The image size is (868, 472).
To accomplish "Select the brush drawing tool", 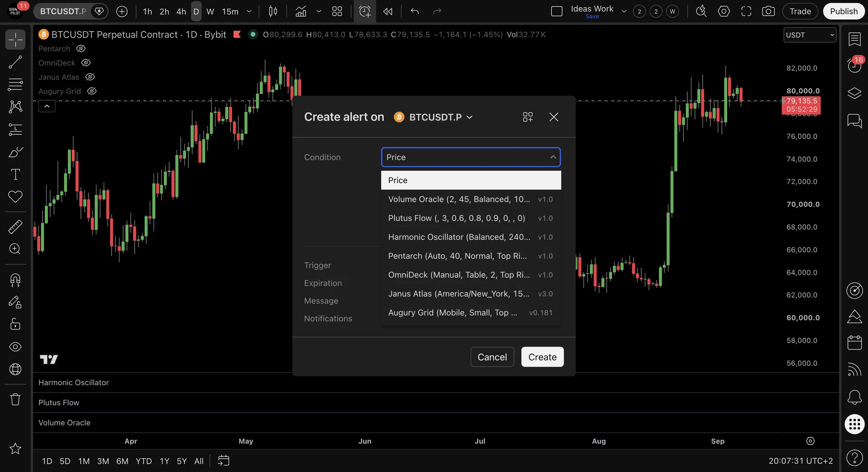I will [x=15, y=152].
